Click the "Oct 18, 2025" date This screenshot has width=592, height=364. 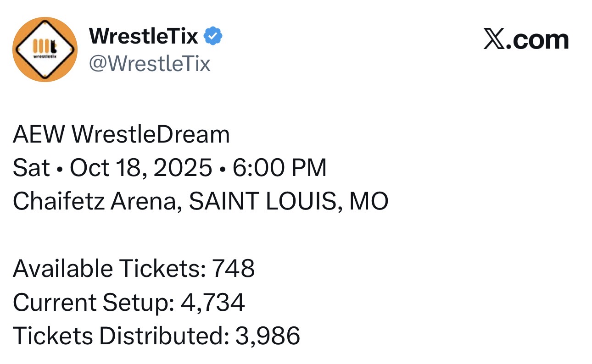(141, 168)
